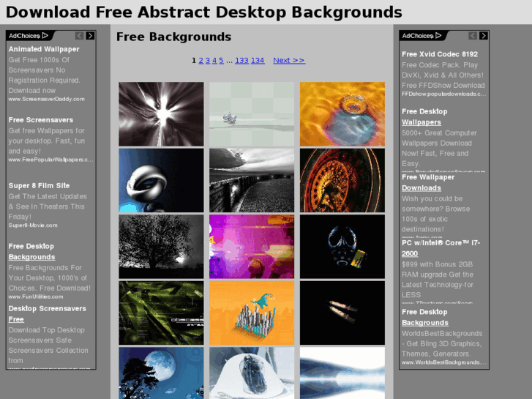Go to page 3
This screenshot has height=399, width=532.
coord(208,61)
